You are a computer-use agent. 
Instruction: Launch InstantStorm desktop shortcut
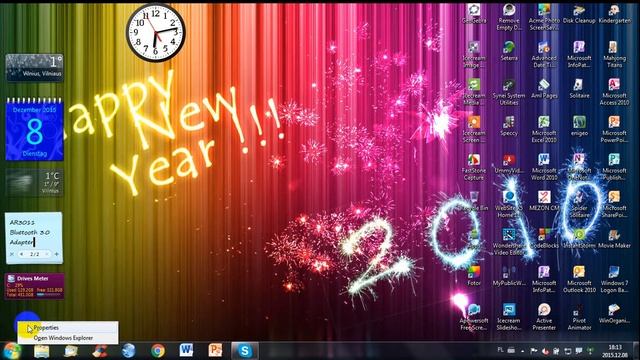coord(579,238)
